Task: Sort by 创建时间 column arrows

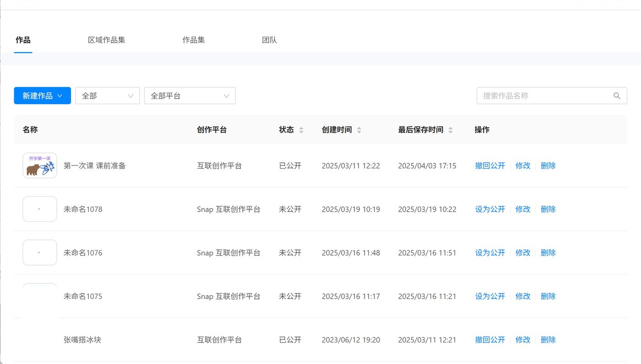Action: (359, 130)
